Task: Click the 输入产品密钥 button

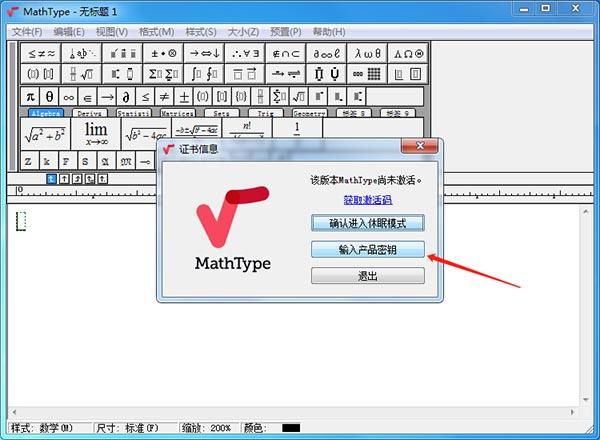Action: [x=368, y=249]
